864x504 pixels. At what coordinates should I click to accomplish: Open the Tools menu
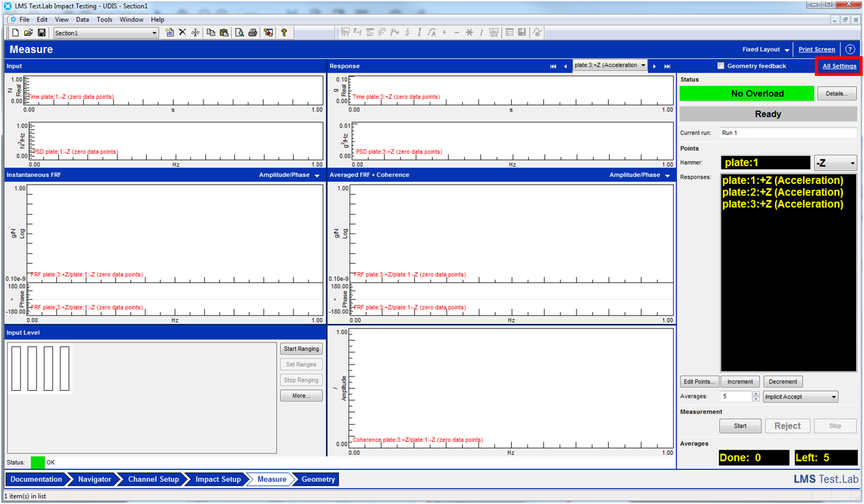pyautogui.click(x=105, y=20)
